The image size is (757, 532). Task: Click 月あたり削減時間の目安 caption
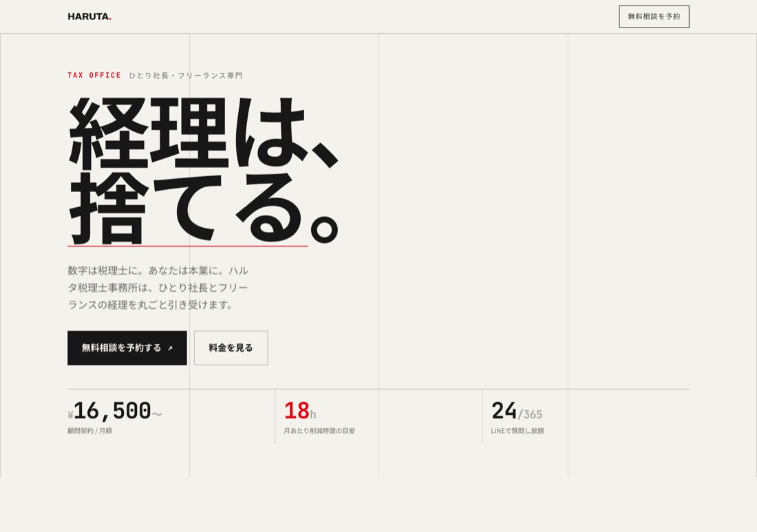(x=319, y=431)
